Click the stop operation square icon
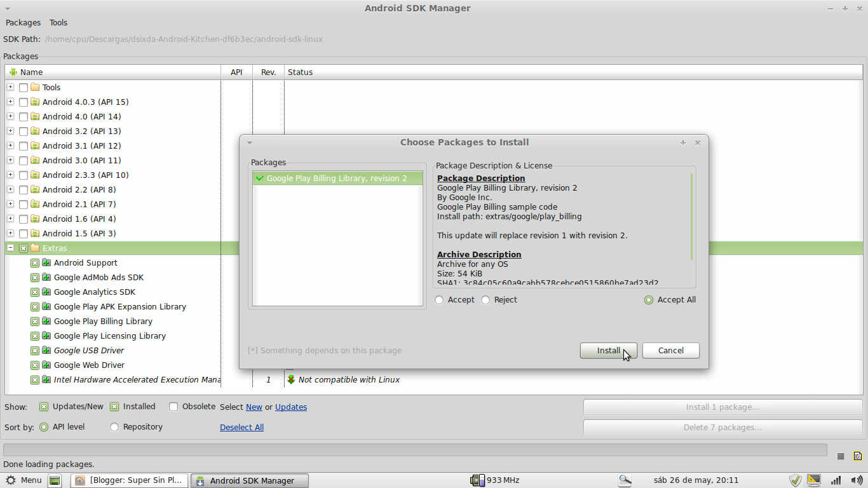Image resolution: width=868 pixels, height=488 pixels. click(x=841, y=456)
